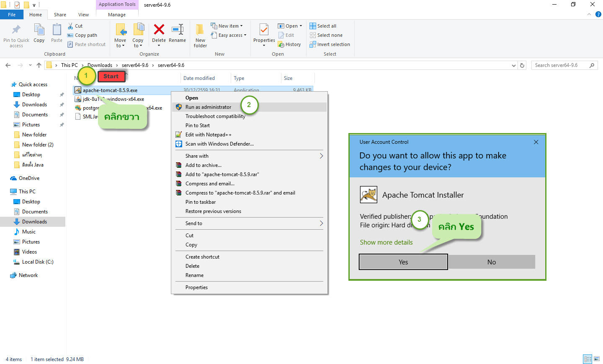Switch to the View tab

[x=83, y=15]
